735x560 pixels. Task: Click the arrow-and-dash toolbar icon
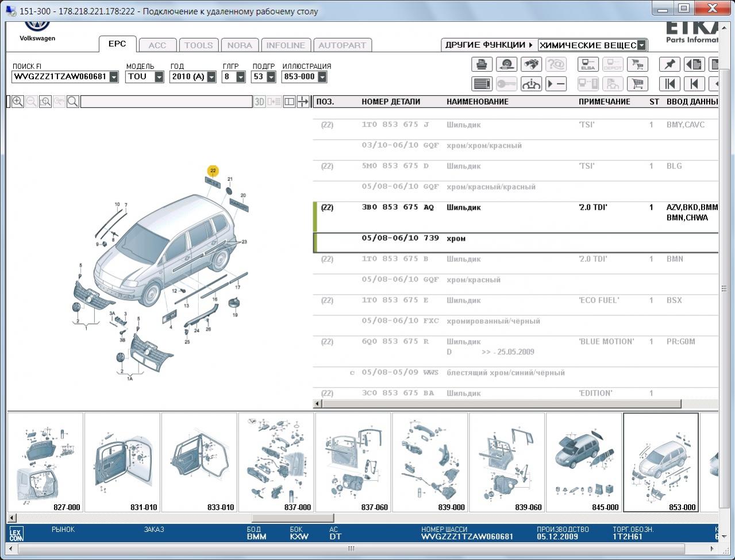click(x=556, y=84)
